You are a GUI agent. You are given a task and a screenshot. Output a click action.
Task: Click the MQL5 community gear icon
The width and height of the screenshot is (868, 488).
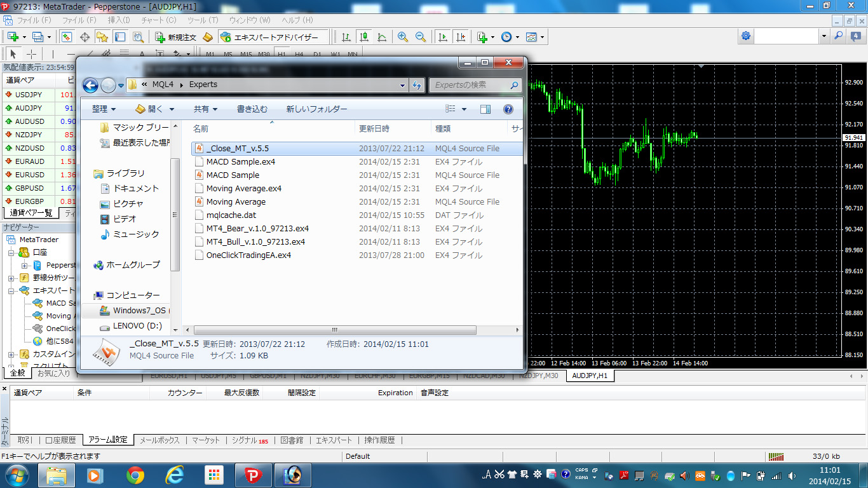click(745, 36)
